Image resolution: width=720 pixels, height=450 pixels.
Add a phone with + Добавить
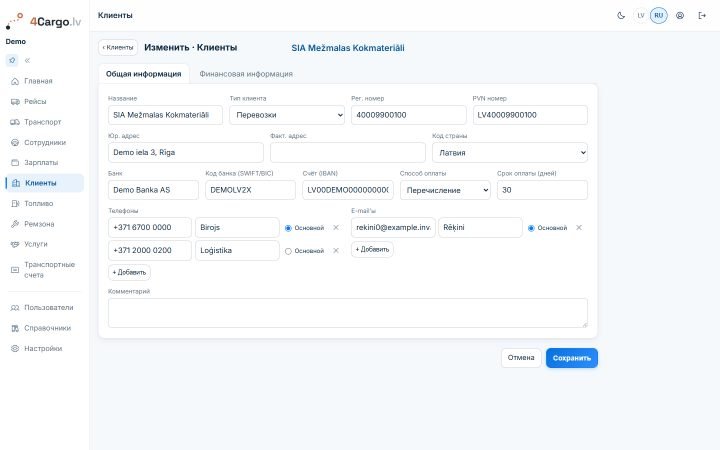(x=129, y=272)
